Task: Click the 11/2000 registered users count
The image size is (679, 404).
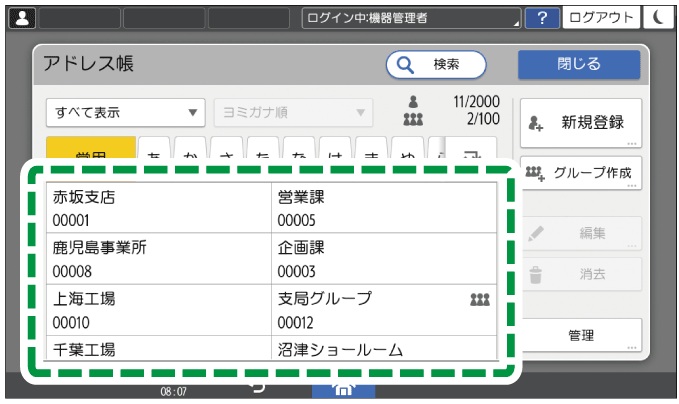Action: (x=476, y=102)
